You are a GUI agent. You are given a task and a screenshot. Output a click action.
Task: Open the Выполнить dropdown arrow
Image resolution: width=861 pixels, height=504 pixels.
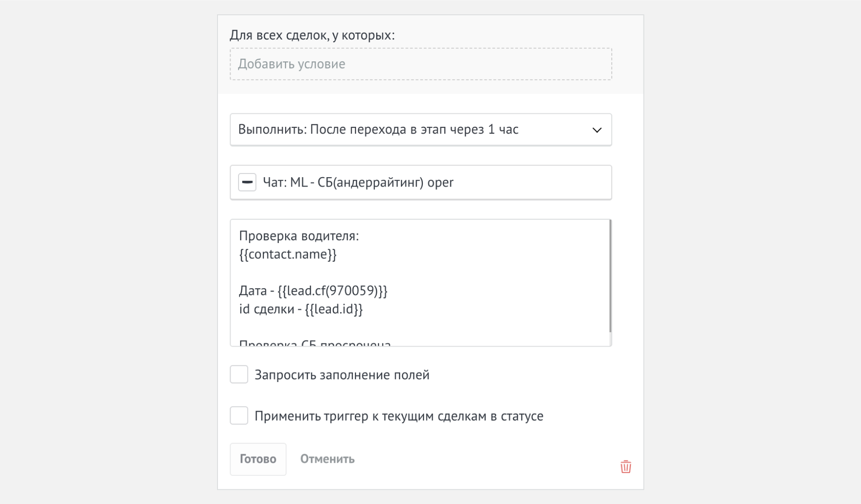tap(597, 130)
